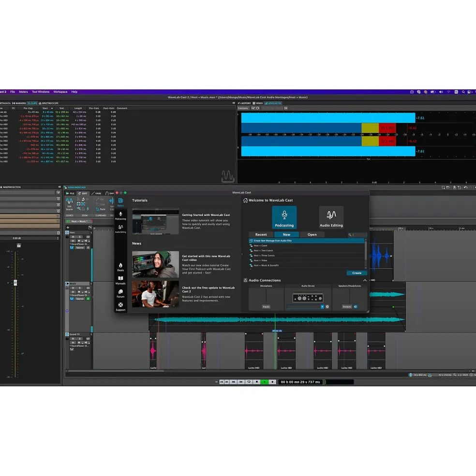Click the Paste clipboard button
Viewport: 476px width, 476px height.
101,209
